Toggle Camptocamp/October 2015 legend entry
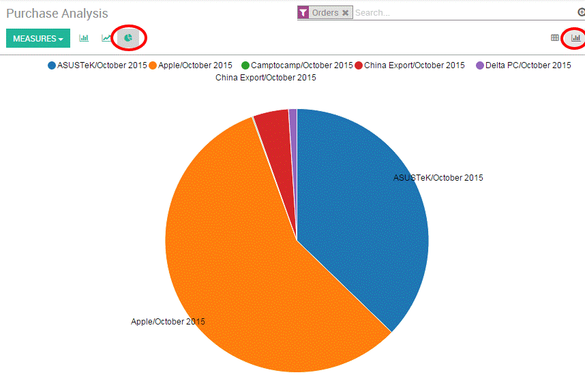 (297, 65)
